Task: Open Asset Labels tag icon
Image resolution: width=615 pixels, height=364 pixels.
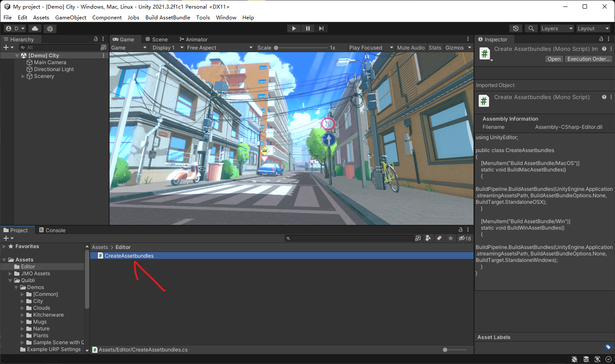Action: [608, 347]
